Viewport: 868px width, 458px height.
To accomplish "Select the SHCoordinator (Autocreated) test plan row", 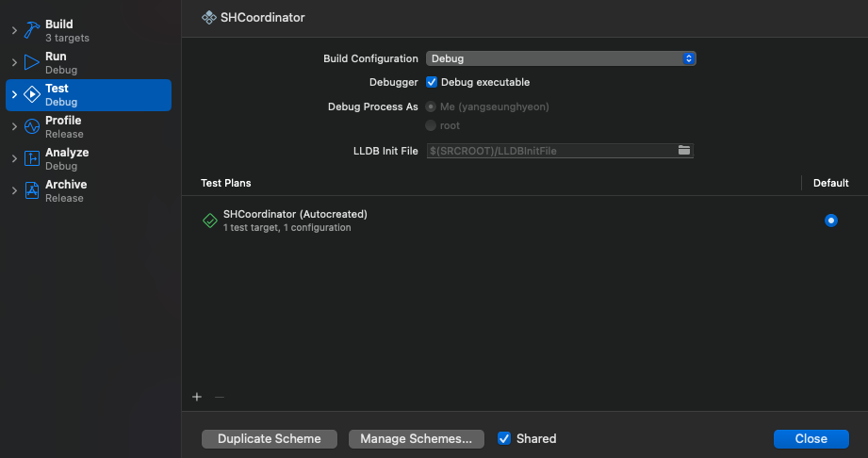I will (x=524, y=221).
